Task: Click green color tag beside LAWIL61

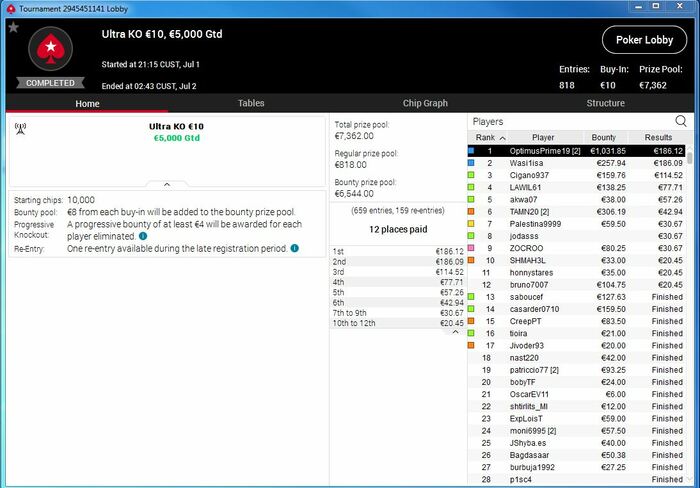Action: pos(471,188)
